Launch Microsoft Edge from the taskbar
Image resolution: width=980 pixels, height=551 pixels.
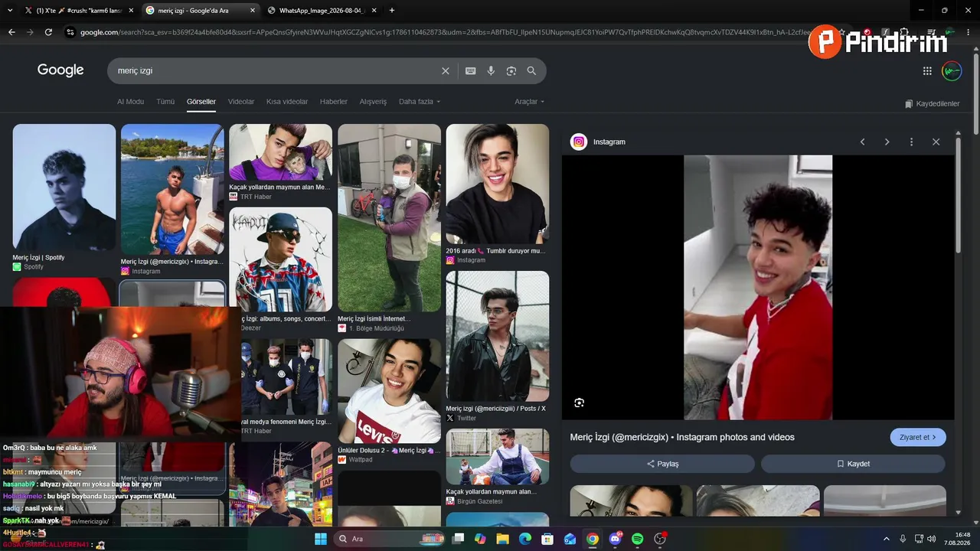point(525,539)
